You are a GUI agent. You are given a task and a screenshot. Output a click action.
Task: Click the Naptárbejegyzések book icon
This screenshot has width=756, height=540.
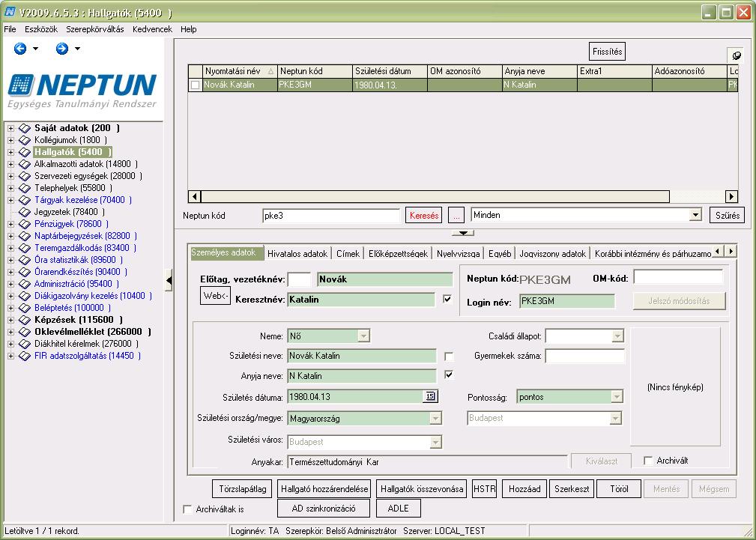pos(25,236)
